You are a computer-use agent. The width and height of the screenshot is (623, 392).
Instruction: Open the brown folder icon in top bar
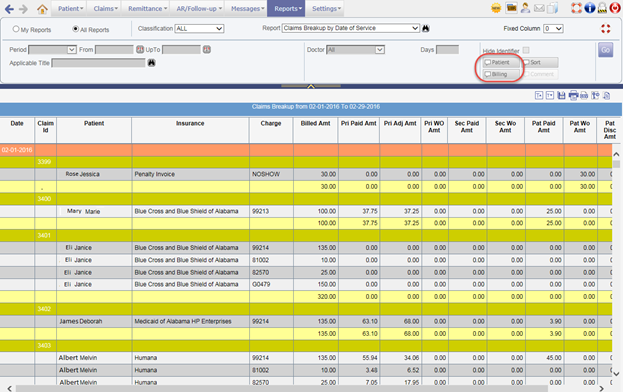511,8
